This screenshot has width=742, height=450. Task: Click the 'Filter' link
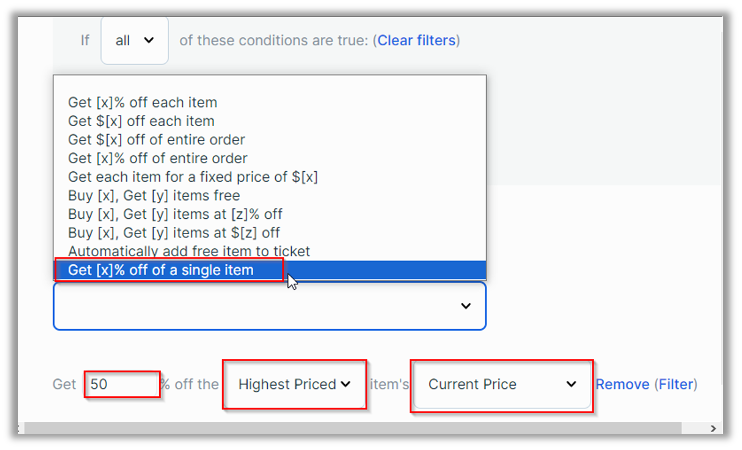[675, 384]
